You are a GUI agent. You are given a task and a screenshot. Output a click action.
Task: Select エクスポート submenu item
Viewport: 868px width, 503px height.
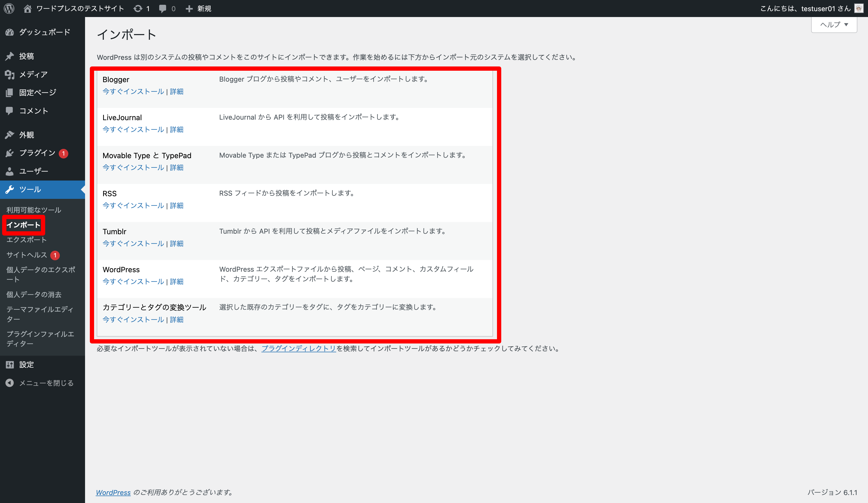click(x=27, y=240)
